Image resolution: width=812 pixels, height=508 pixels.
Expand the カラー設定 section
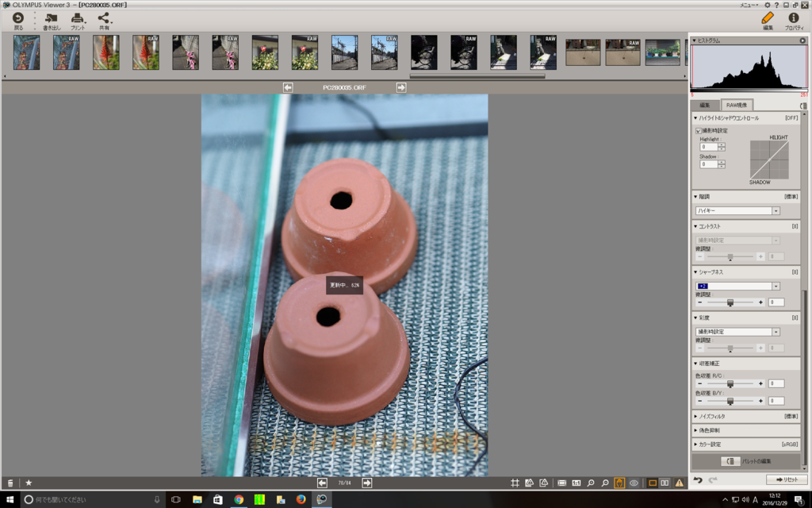tap(695, 444)
